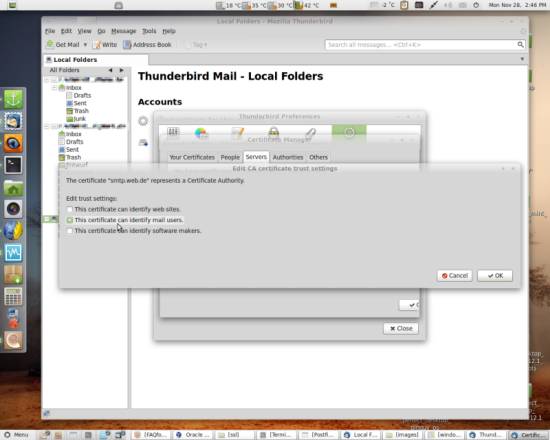Collapse the first account in folder tree

click(47, 80)
